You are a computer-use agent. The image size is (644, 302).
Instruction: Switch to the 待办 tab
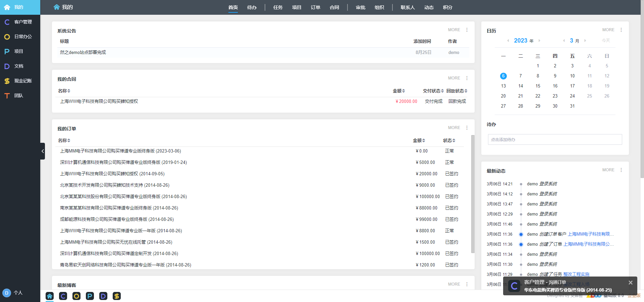click(252, 7)
